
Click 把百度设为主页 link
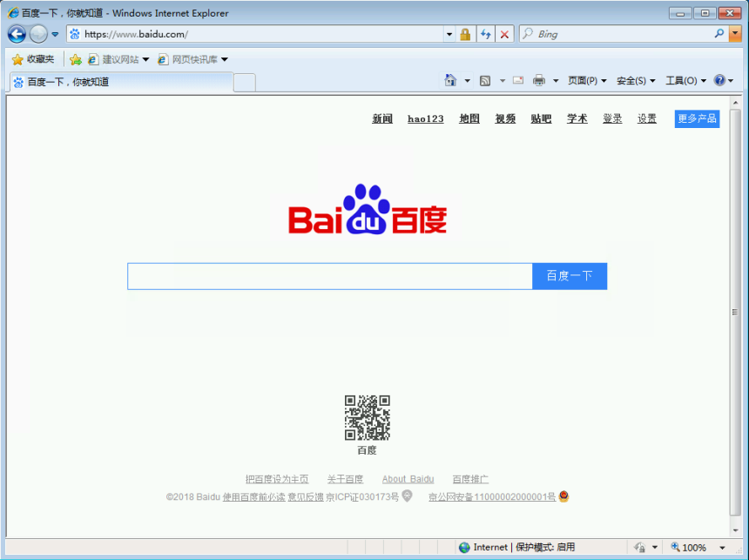click(x=277, y=479)
